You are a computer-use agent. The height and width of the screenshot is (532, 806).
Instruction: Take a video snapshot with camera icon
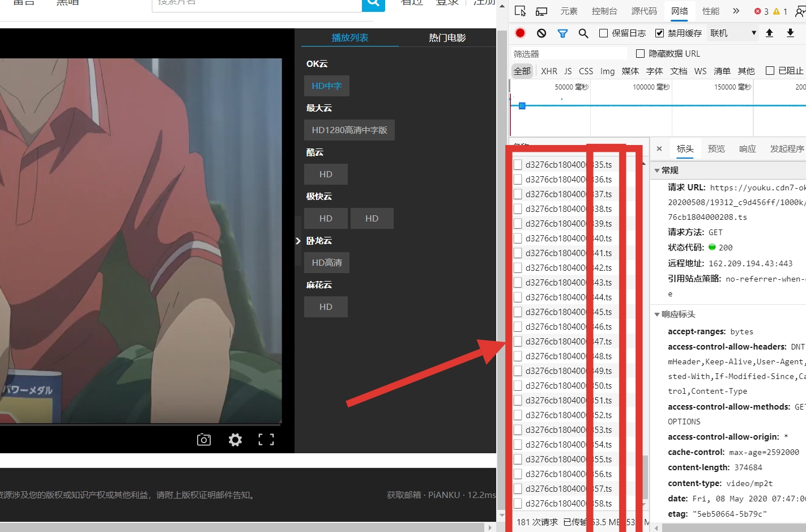tap(204, 440)
